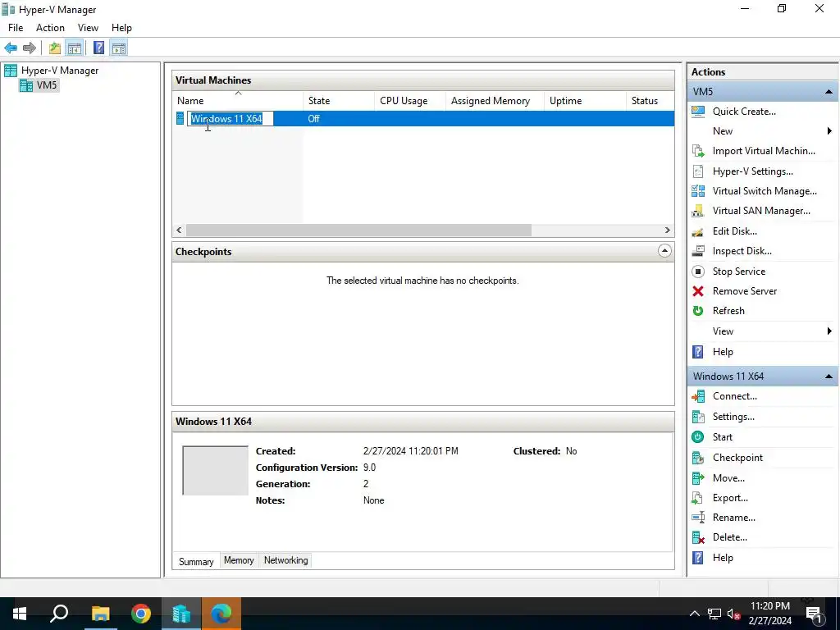Click Delete action for the VM
840x630 pixels.
[729, 537]
